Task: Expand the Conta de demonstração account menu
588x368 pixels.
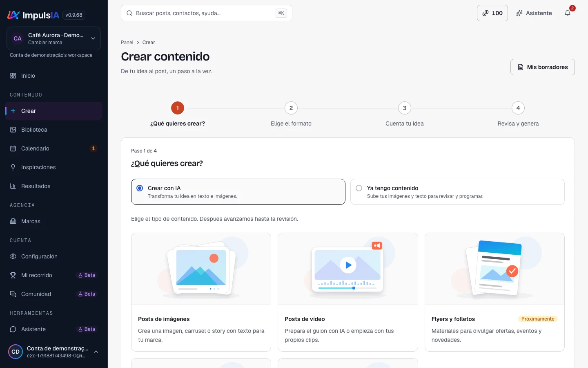Action: click(x=53, y=352)
